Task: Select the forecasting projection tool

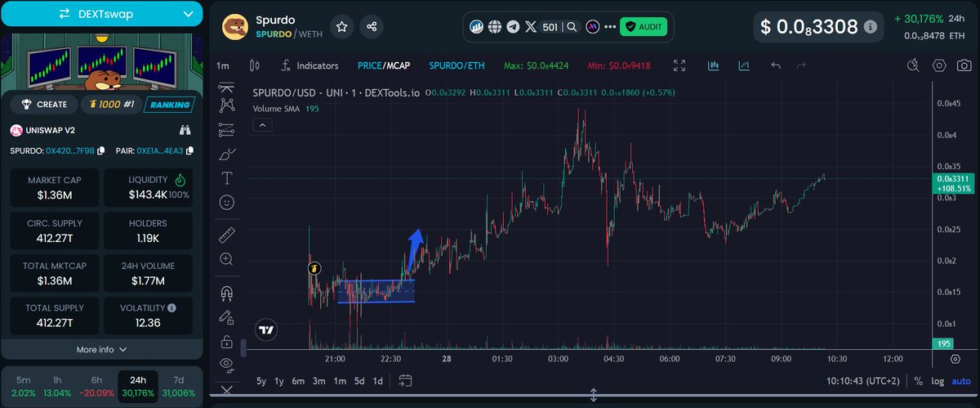Action: (227, 129)
